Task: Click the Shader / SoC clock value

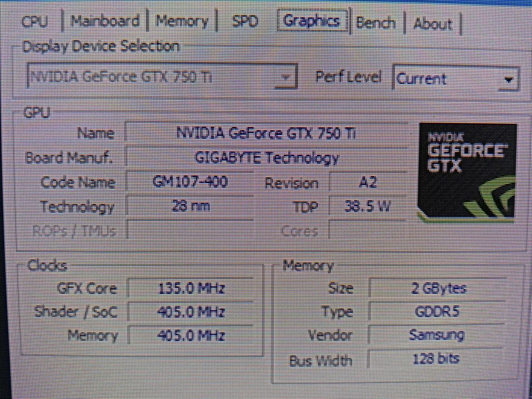Action: point(191,311)
